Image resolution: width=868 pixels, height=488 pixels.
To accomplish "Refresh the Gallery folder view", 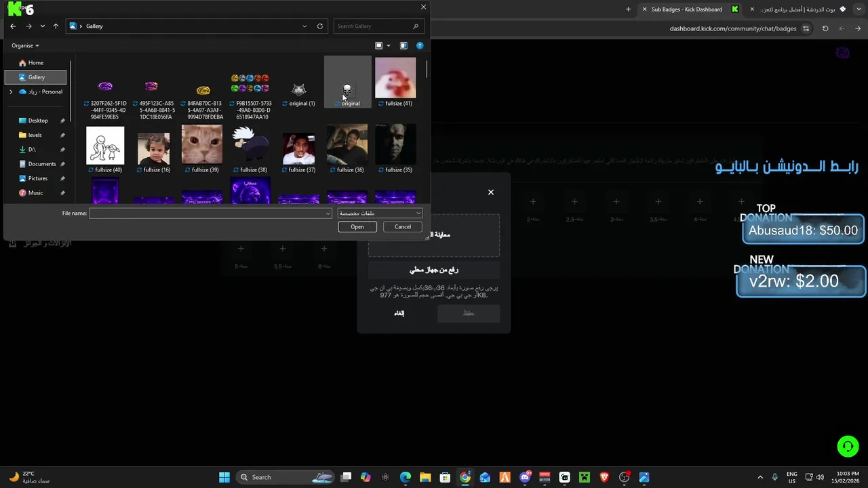I will (x=320, y=26).
